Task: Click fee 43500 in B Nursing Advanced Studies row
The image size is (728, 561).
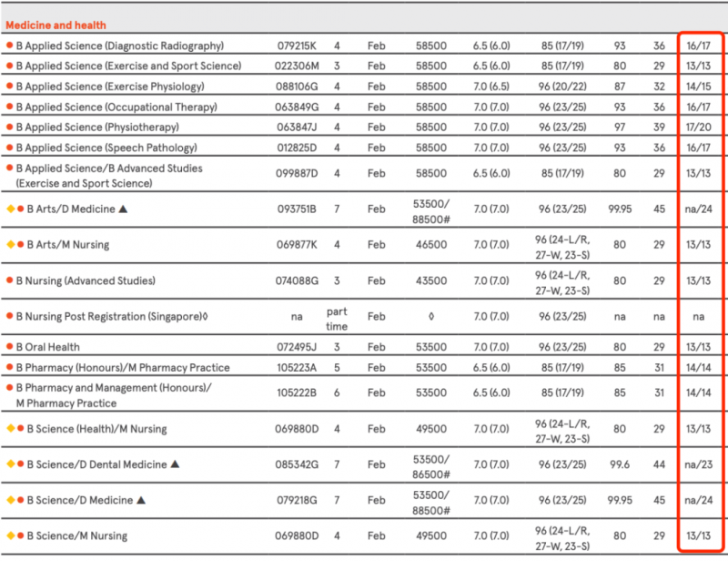Action: pos(431,280)
